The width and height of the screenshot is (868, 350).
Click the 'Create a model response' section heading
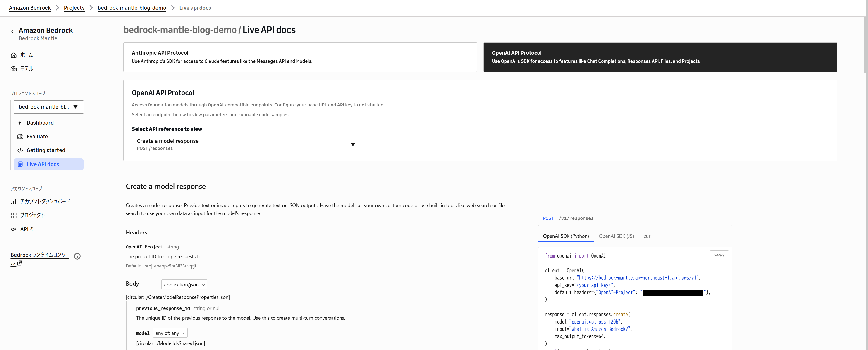pyautogui.click(x=166, y=187)
